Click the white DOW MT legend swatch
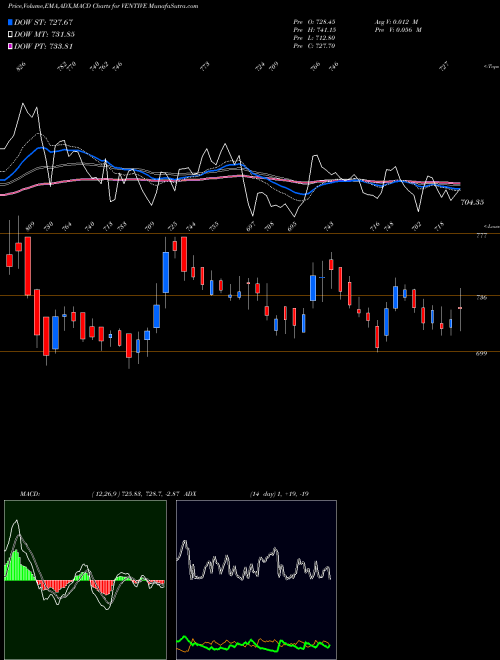This screenshot has height=660, width=500. coord(10,34)
